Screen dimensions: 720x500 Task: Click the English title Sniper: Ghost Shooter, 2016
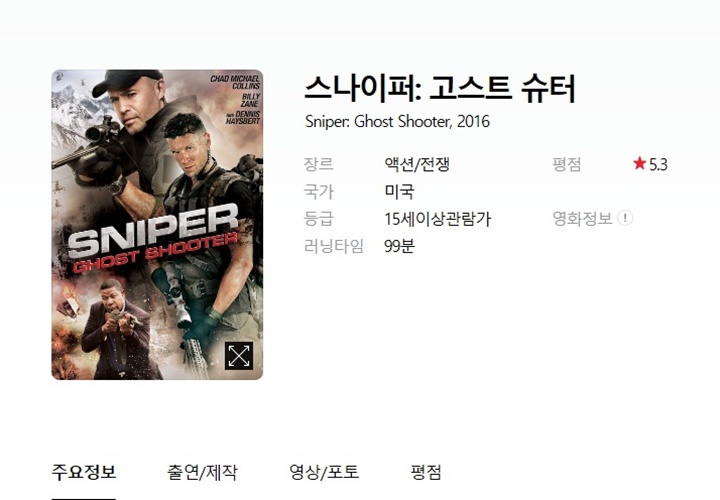[x=397, y=122]
